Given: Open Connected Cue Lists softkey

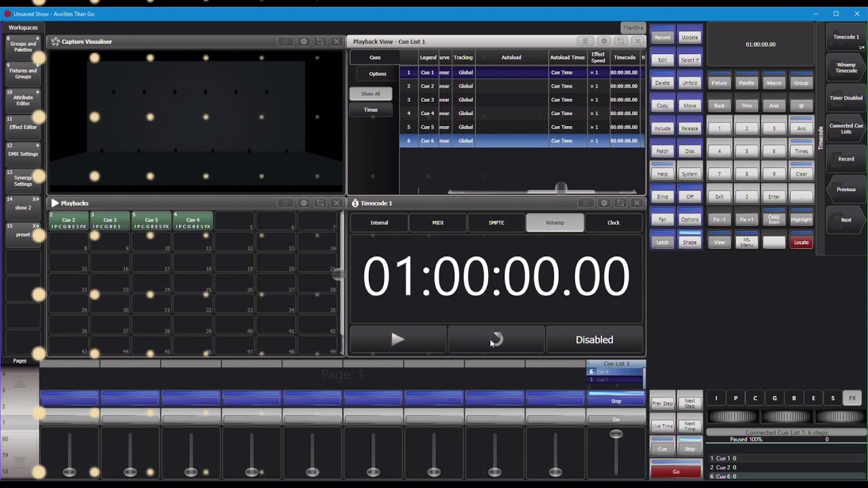Looking at the screenshot, I should 846,128.
